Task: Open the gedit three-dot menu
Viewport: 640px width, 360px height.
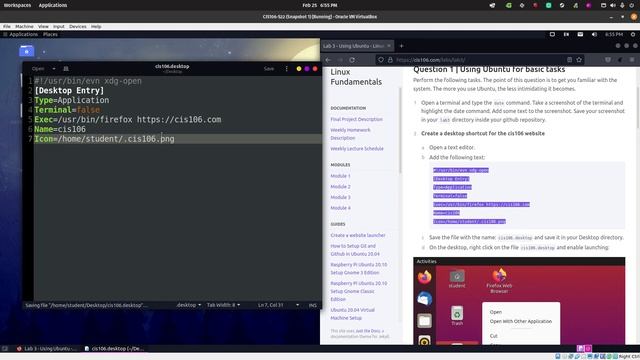Action: [287, 69]
